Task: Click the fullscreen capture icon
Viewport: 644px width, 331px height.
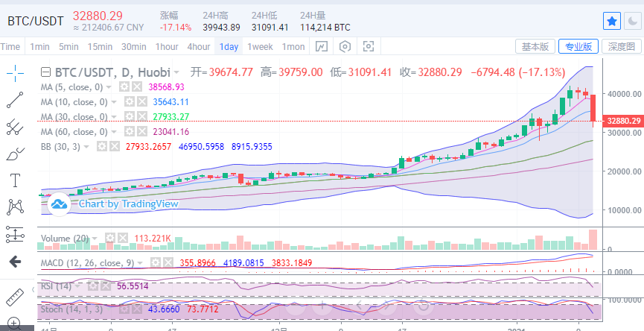Action: tap(369, 46)
